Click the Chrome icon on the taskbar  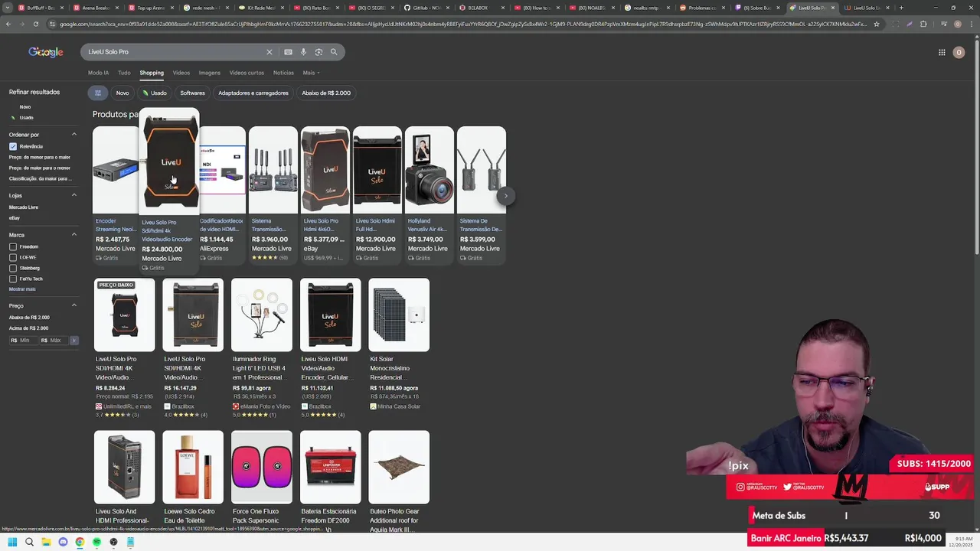(x=80, y=542)
